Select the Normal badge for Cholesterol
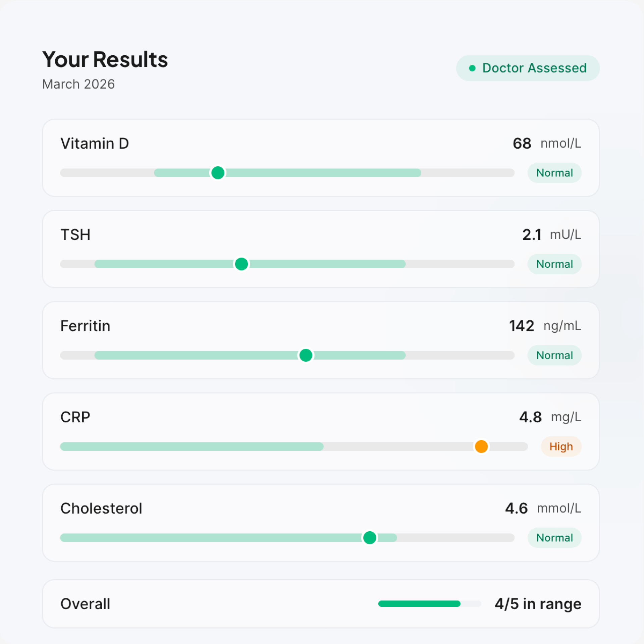The image size is (644, 644). pyautogui.click(x=554, y=538)
